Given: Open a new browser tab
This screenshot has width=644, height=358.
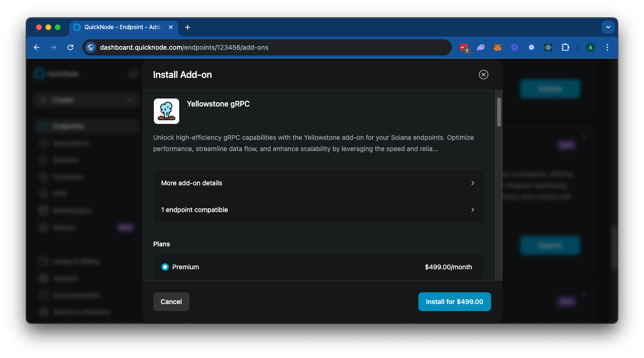Looking at the screenshot, I should 188,27.
